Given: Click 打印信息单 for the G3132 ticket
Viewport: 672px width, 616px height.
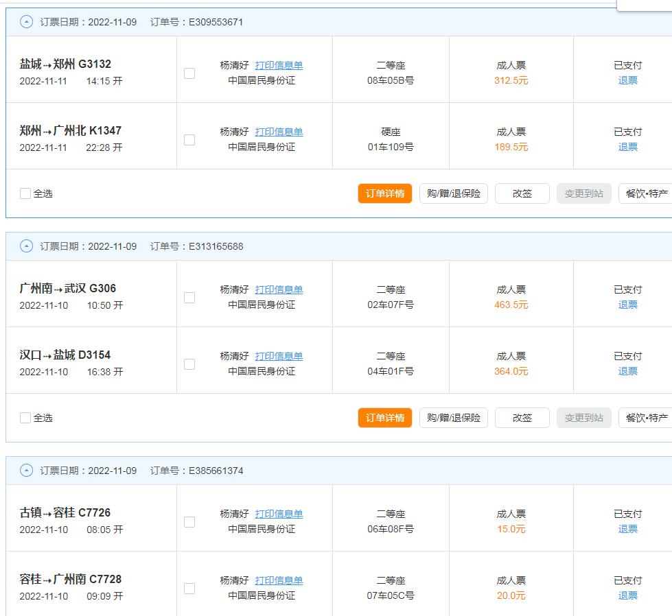Looking at the screenshot, I should click(279, 65).
